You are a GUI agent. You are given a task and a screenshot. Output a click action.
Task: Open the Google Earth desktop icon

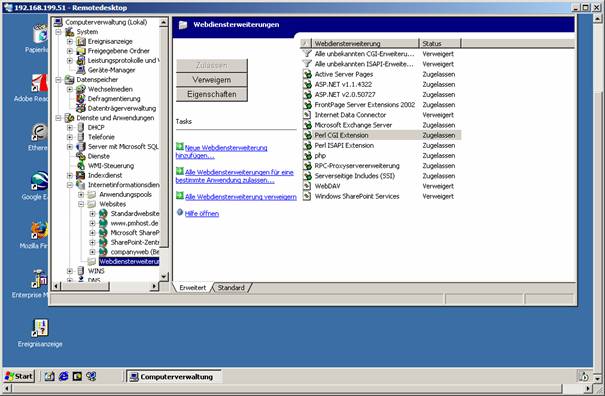click(35, 186)
